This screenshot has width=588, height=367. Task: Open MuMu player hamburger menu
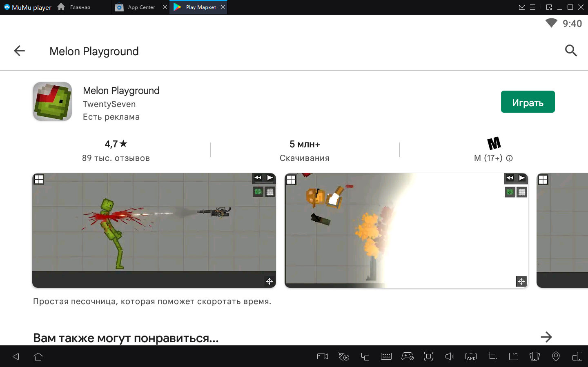532,7
